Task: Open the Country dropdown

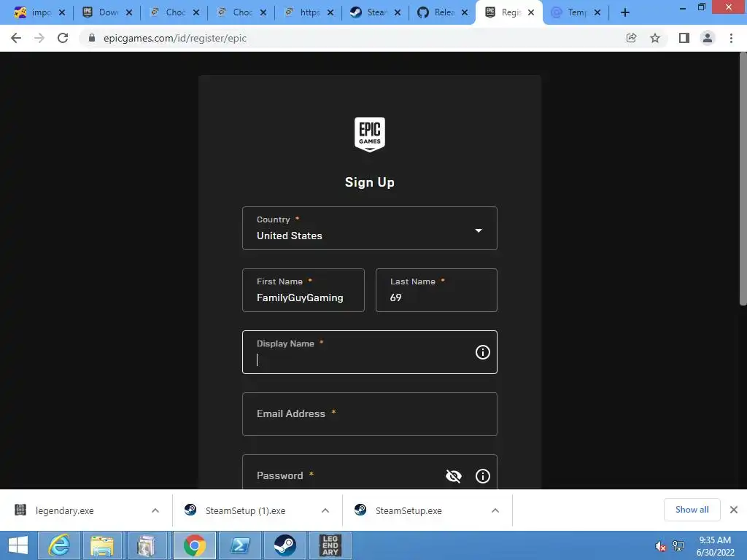Action: coord(370,228)
